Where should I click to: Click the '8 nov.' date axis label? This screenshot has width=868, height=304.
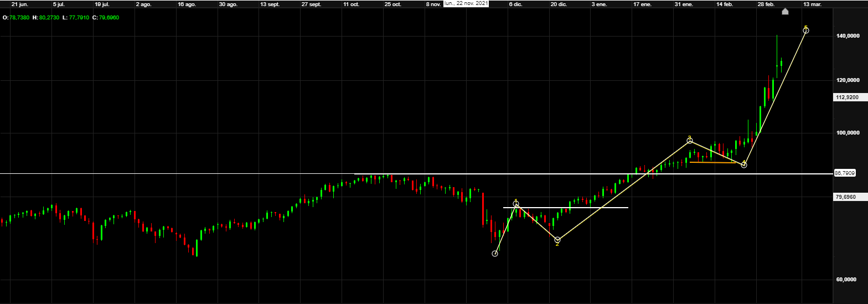tap(433, 4)
